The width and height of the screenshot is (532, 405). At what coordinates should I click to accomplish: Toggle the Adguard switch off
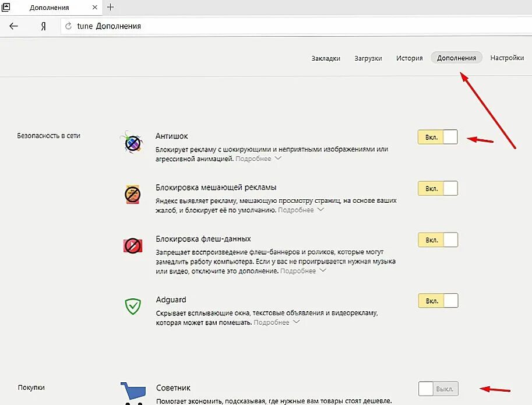click(438, 301)
